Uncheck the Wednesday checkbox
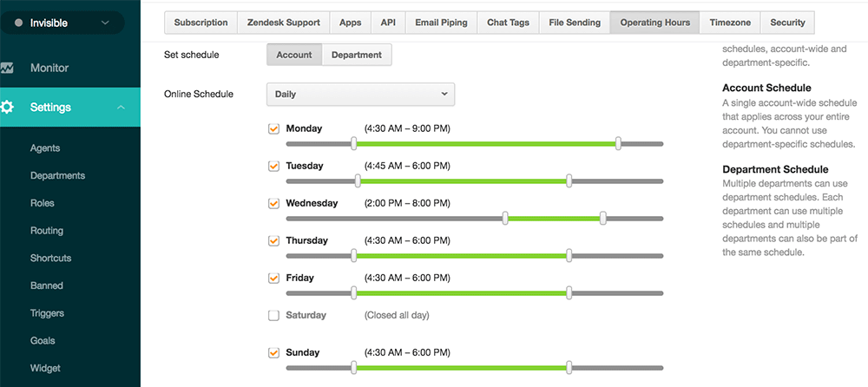Screen dimensions: 868x387 click(274, 203)
